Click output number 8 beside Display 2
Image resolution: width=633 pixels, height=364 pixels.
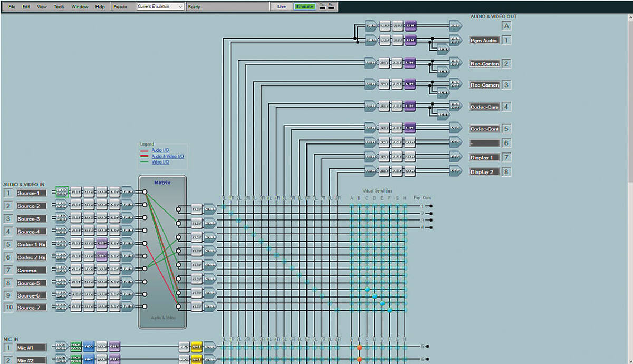506,171
